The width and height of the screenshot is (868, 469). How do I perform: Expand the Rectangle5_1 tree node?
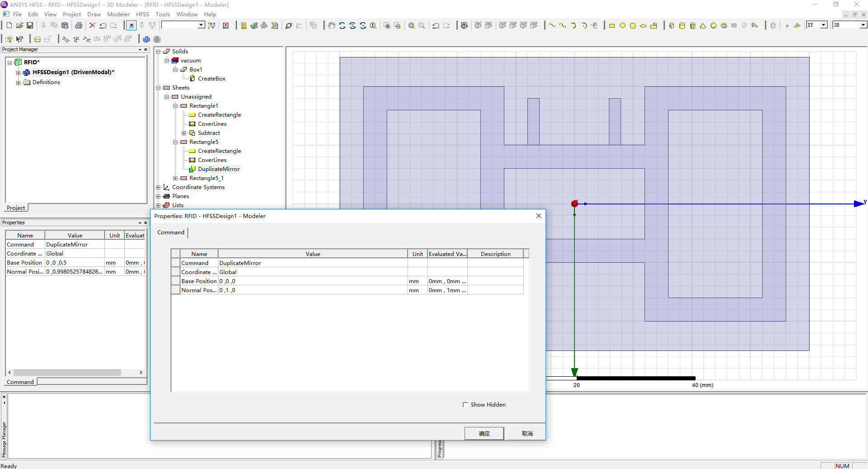(175, 178)
